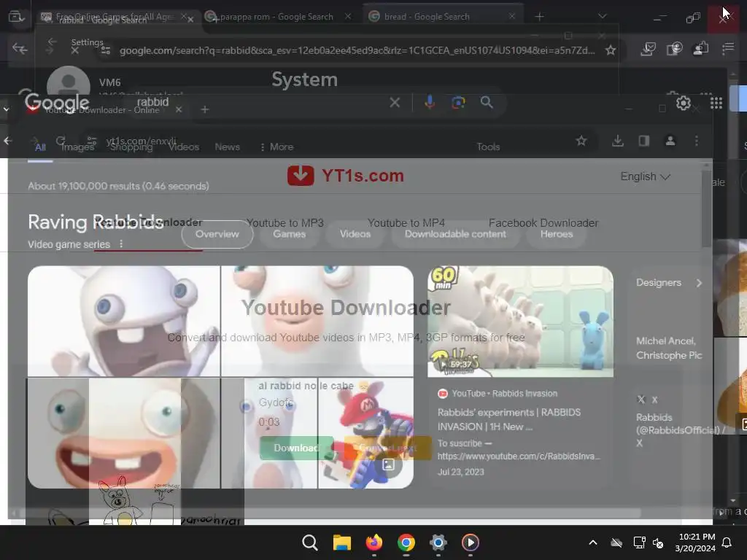747x560 pixels.
Task: Submit search with the magnifying glass icon
Action: point(487,102)
